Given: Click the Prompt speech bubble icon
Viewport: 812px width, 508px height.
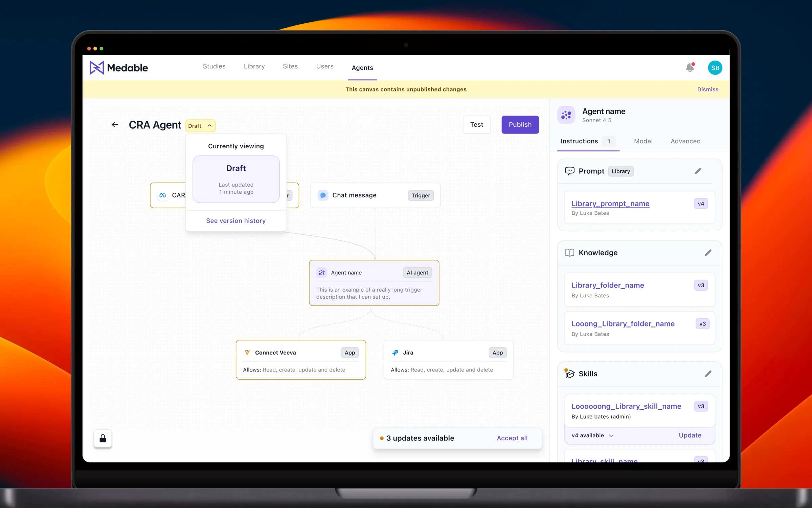Looking at the screenshot, I should (569, 171).
